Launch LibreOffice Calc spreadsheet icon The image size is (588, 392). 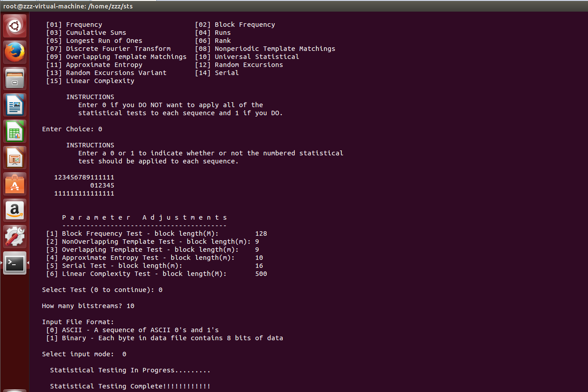pyautogui.click(x=15, y=131)
